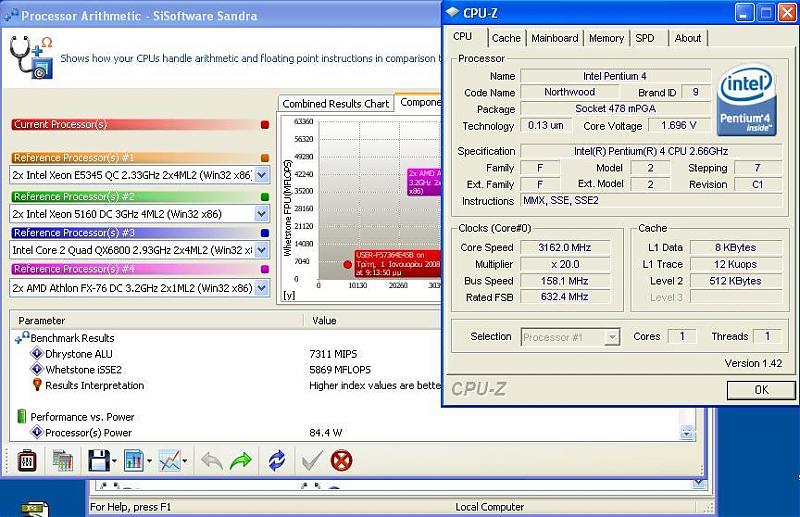Click the Processor(s) Power diamond icon
This screenshot has width=800, height=517.
coord(37,432)
